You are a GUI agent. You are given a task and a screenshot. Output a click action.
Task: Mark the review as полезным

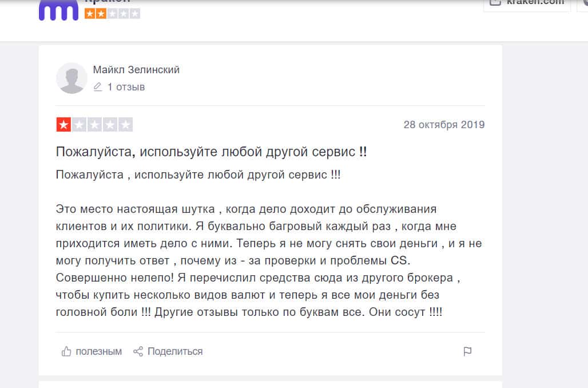(x=98, y=351)
